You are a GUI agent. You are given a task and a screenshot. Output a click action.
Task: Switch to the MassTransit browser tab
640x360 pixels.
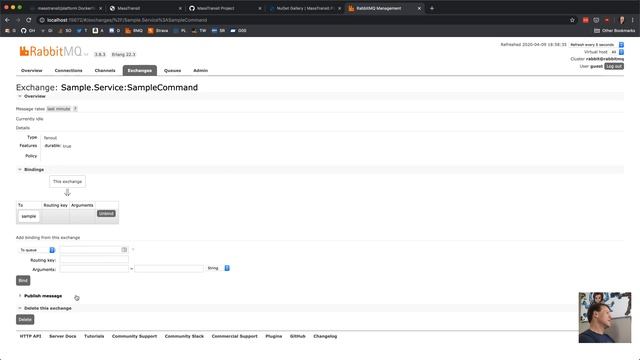[145, 8]
